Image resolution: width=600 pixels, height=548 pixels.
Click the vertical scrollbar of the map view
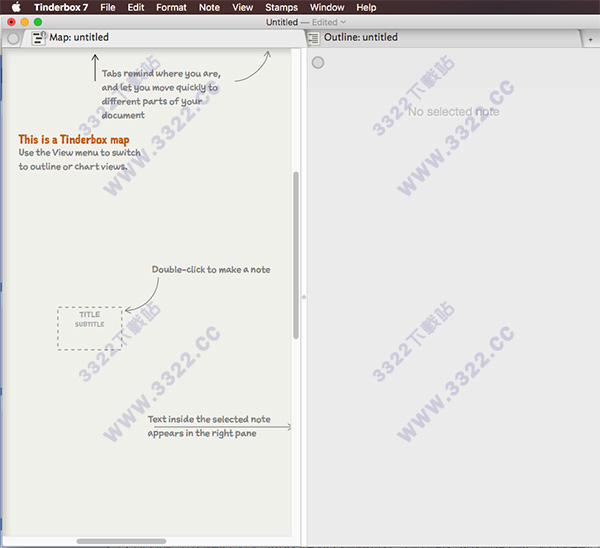point(296,255)
